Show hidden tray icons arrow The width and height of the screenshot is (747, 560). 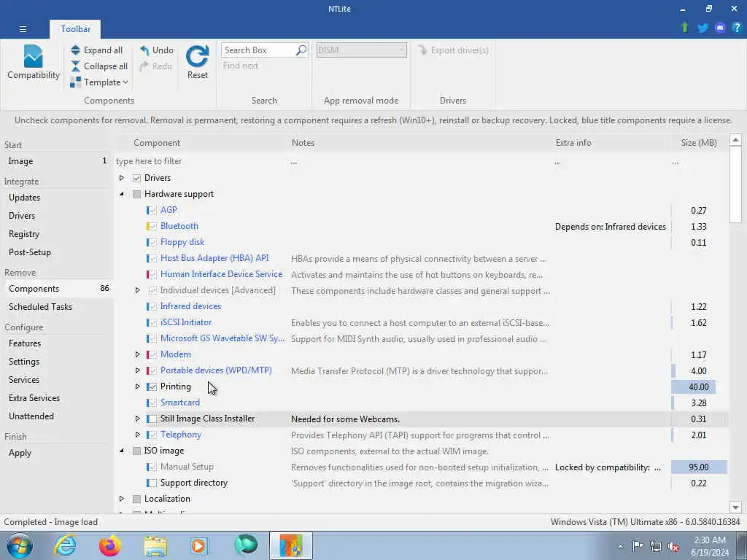point(620,547)
